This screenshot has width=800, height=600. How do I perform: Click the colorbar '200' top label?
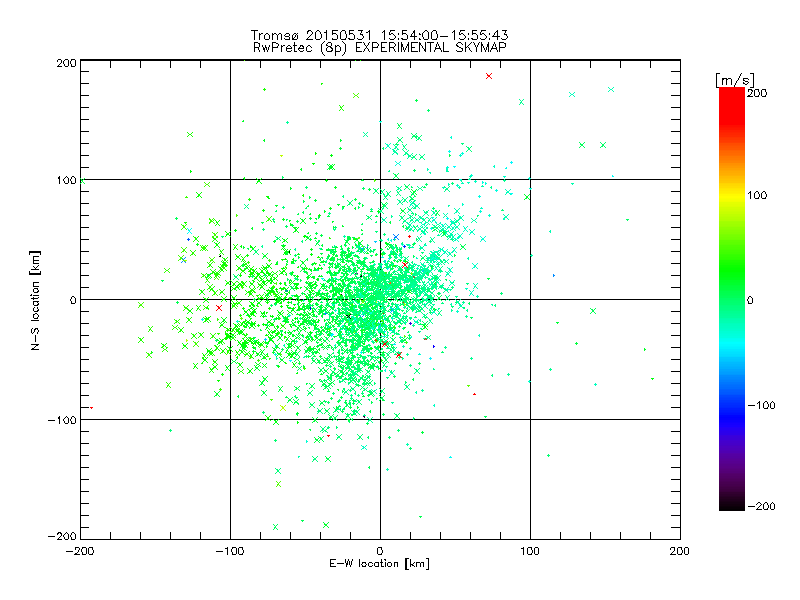point(757,93)
